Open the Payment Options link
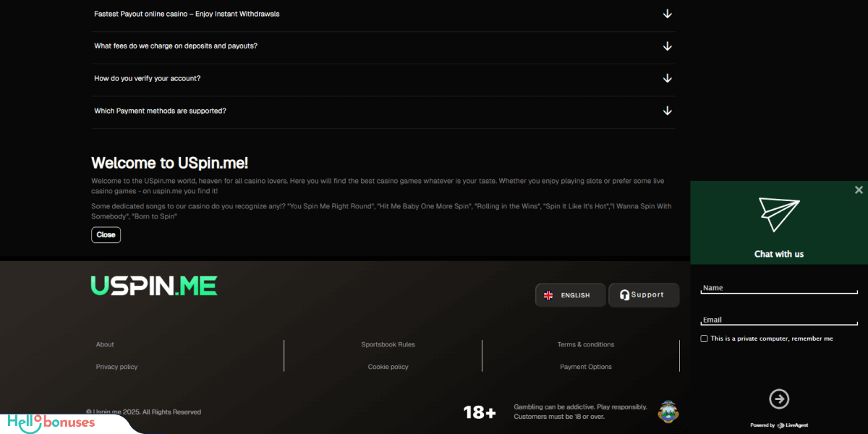868x434 pixels. pyautogui.click(x=586, y=367)
